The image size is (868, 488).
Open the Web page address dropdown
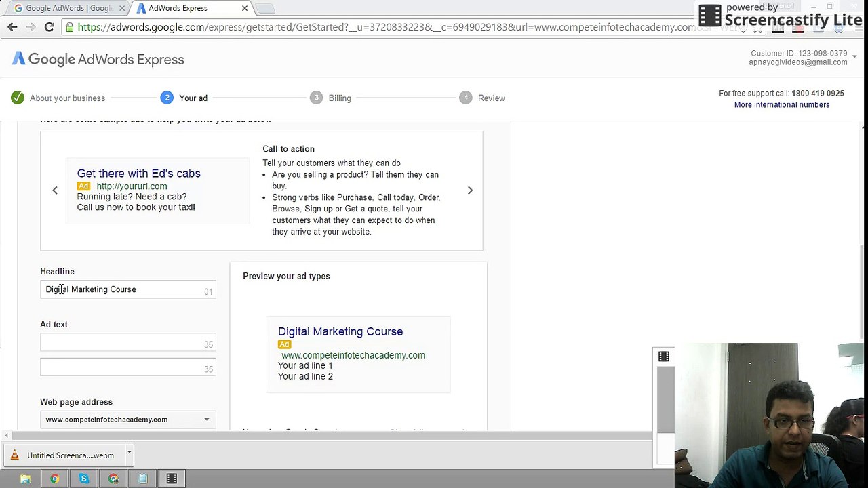tap(127, 420)
